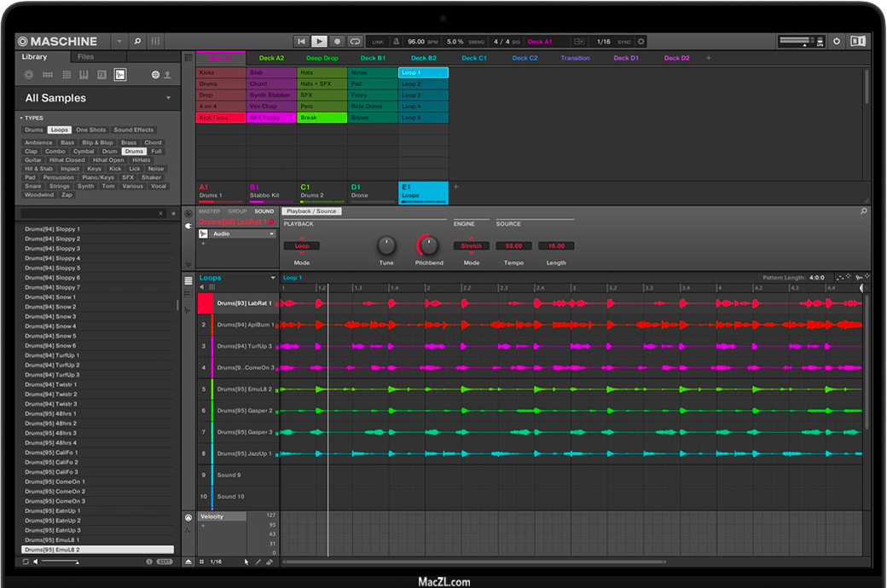Viewport: 887px width, 588px height.
Task: Select the Effects (FX) browser icon
Action: (x=101, y=75)
